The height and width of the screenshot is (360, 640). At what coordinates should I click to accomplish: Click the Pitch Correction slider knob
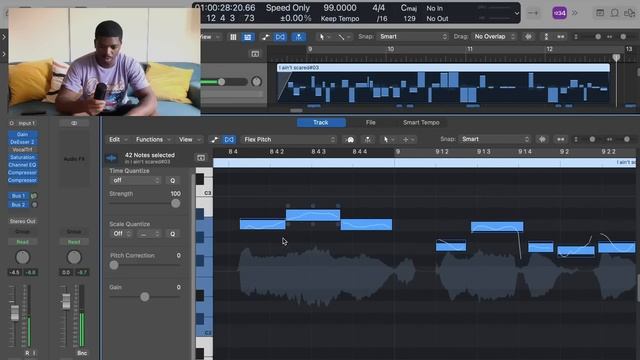click(114, 265)
